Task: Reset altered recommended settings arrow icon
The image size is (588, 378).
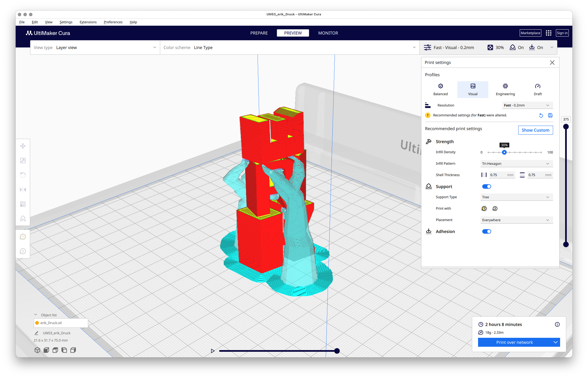Action: click(x=541, y=115)
